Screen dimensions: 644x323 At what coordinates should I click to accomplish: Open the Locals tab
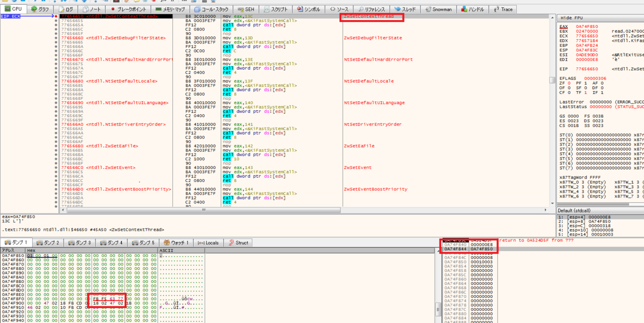point(208,243)
